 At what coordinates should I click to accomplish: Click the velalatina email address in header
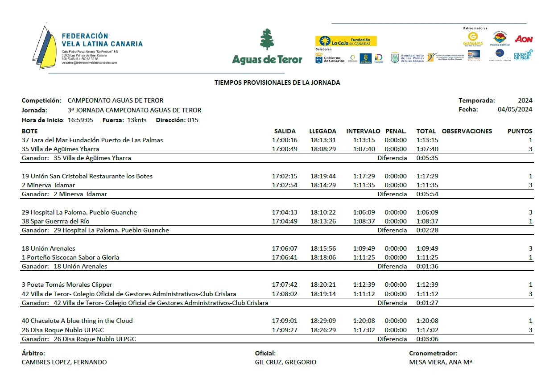(89, 63)
